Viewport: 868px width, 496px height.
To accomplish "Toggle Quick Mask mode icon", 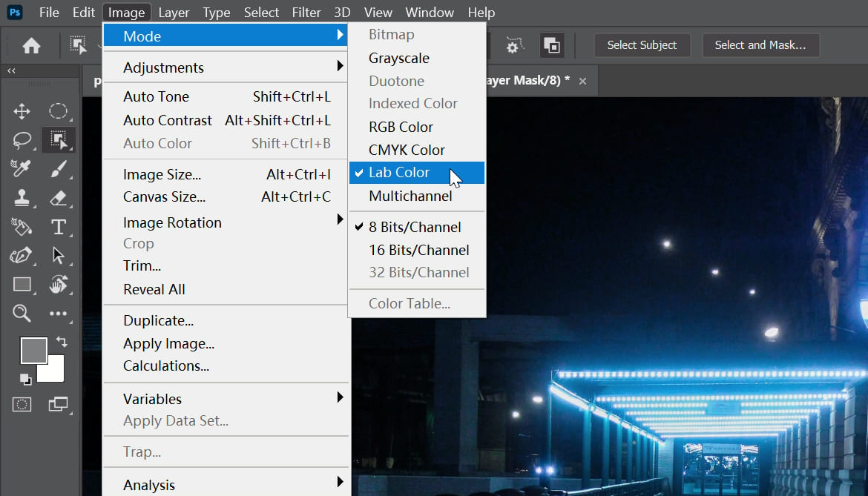I will [22, 404].
